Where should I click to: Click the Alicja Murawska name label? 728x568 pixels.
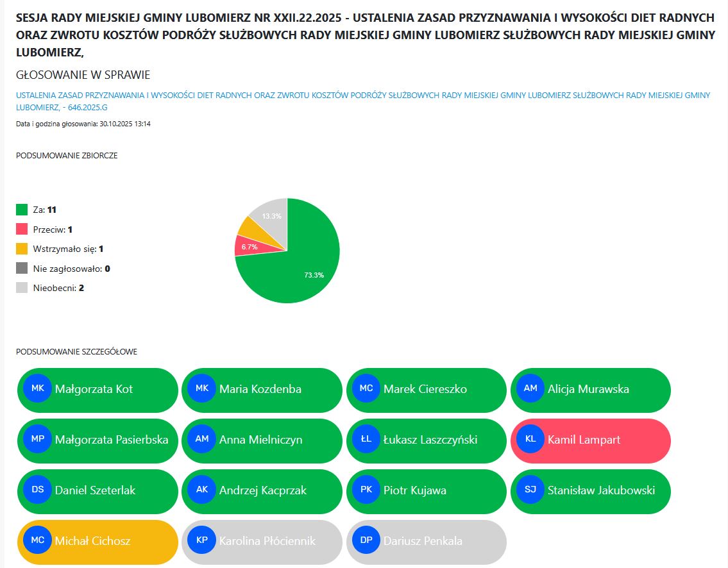[588, 389]
